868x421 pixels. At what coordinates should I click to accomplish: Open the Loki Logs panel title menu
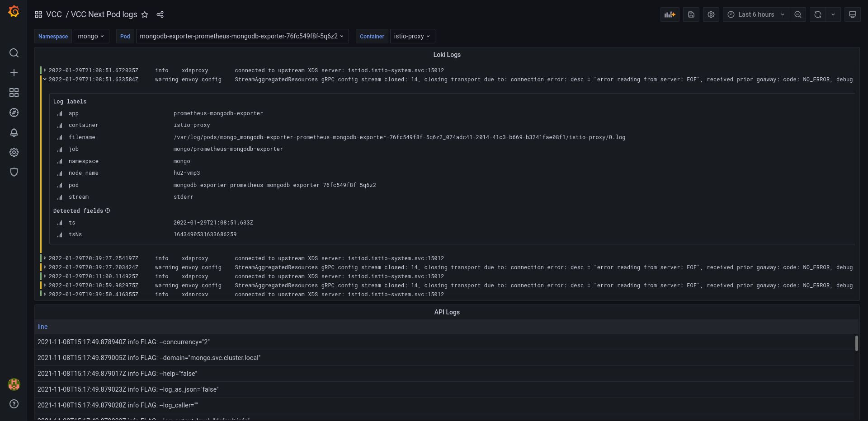point(447,55)
